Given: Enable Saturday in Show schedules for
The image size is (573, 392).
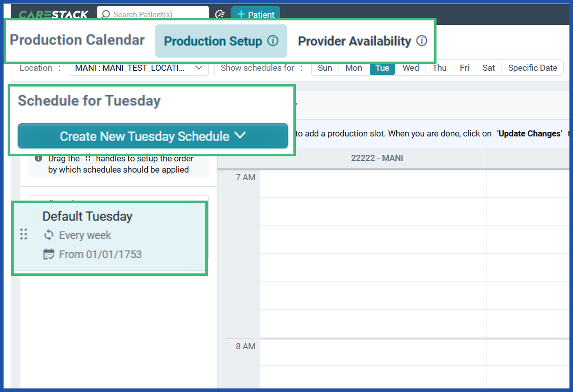Looking at the screenshot, I should [x=488, y=67].
